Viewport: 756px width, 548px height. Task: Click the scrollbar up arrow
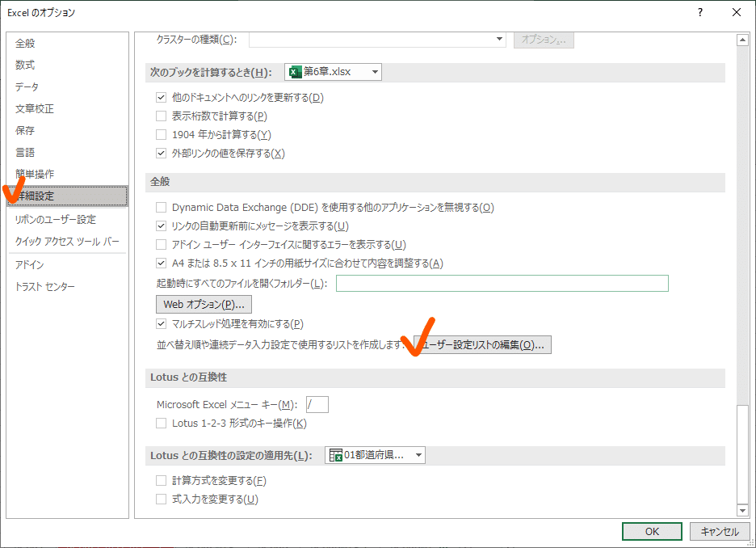[x=742, y=40]
